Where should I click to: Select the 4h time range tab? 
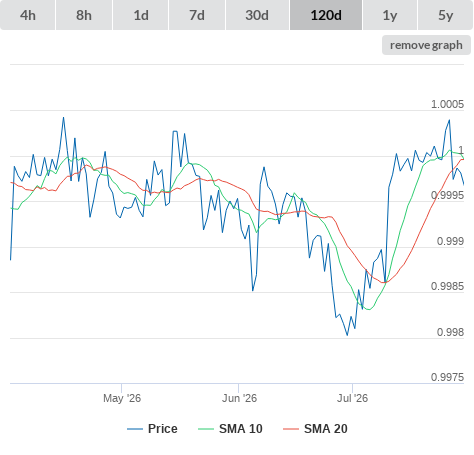pyautogui.click(x=28, y=15)
